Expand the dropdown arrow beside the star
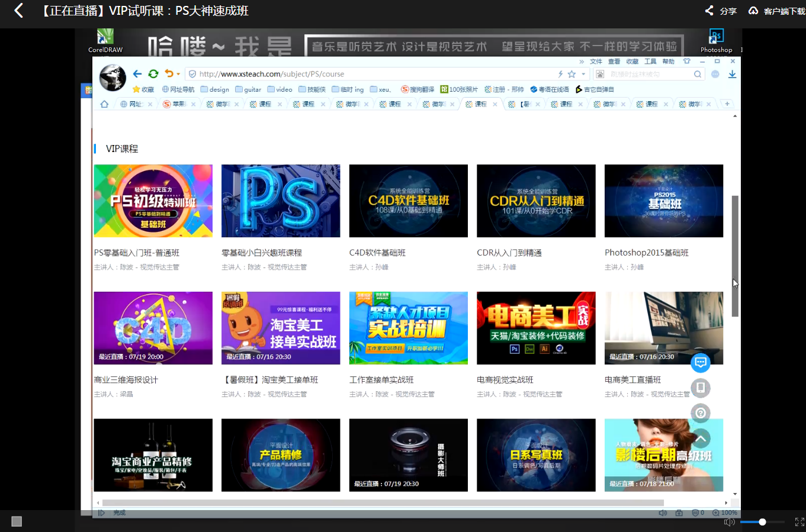 click(x=583, y=75)
